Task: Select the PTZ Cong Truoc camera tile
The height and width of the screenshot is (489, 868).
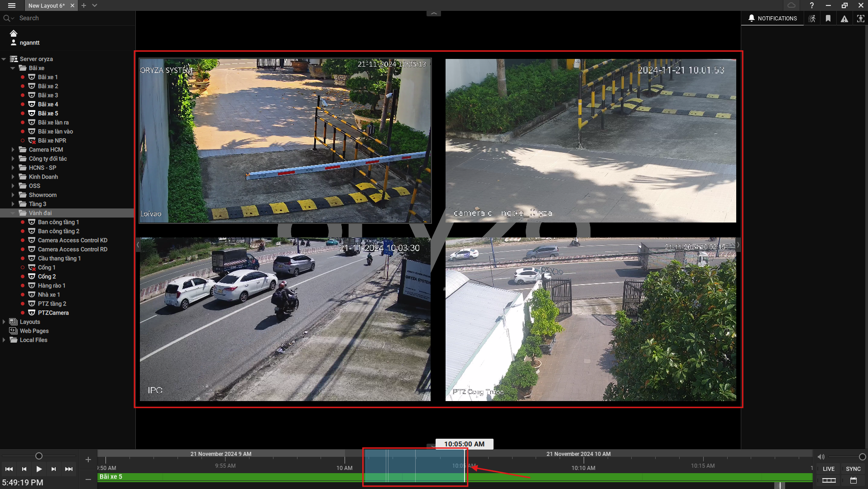Action: click(590, 319)
